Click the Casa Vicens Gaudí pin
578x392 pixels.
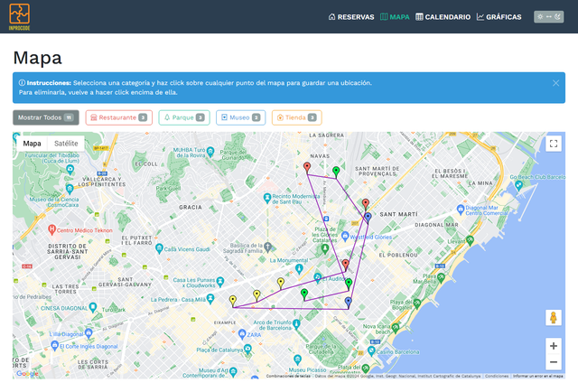click(x=159, y=248)
